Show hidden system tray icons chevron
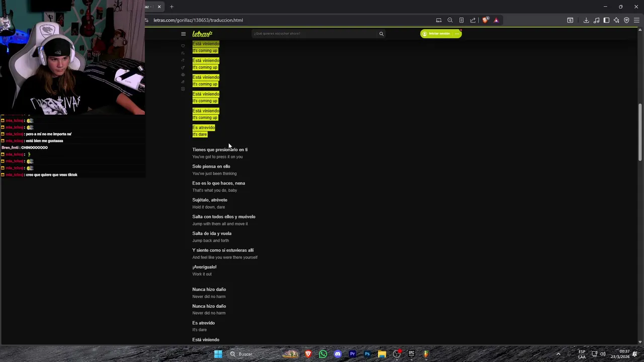The height and width of the screenshot is (362, 644). pos(558,354)
